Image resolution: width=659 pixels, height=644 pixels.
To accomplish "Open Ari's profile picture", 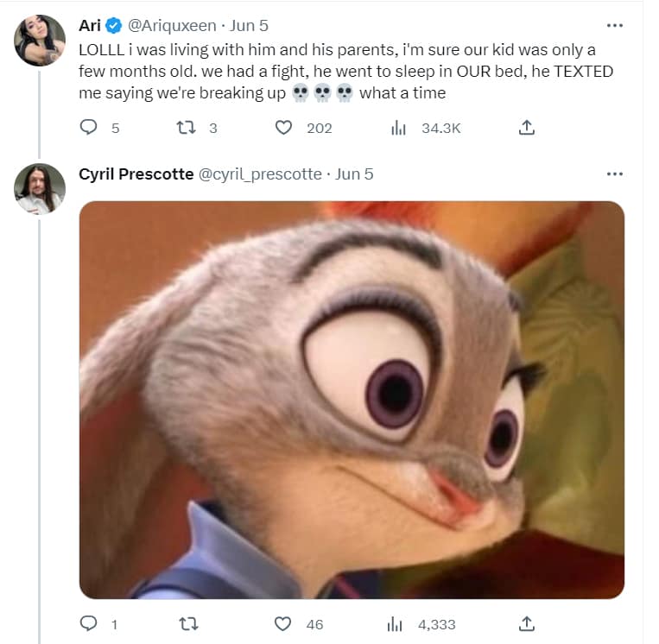I will [40, 41].
